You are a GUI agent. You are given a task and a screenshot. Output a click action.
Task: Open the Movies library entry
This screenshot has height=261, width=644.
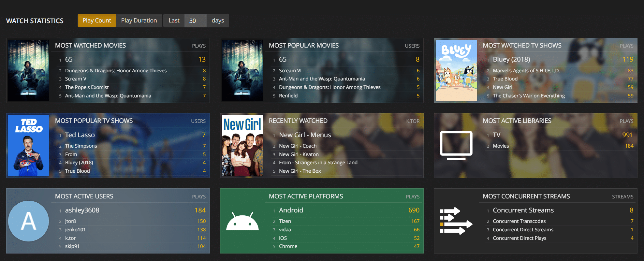(501, 146)
